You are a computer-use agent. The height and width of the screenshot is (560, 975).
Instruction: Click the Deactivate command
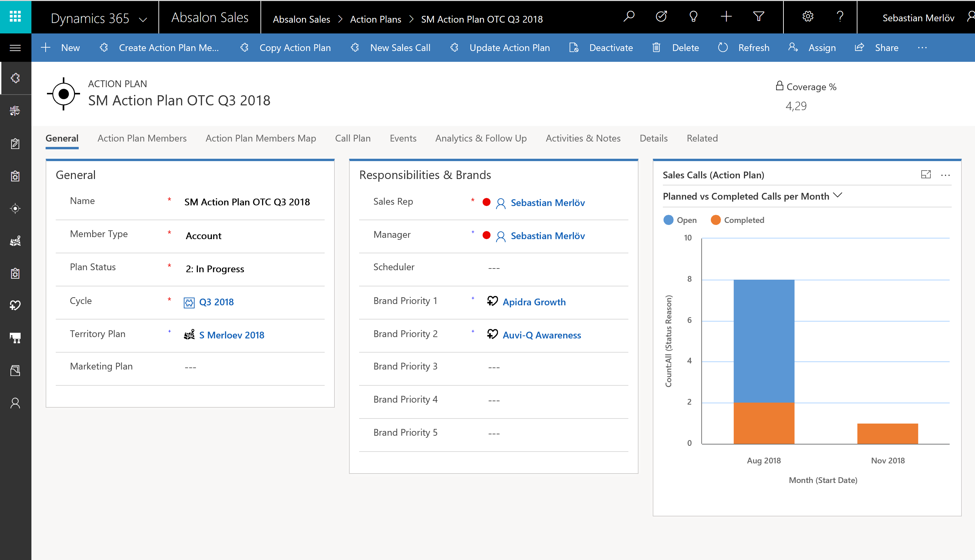coord(601,48)
